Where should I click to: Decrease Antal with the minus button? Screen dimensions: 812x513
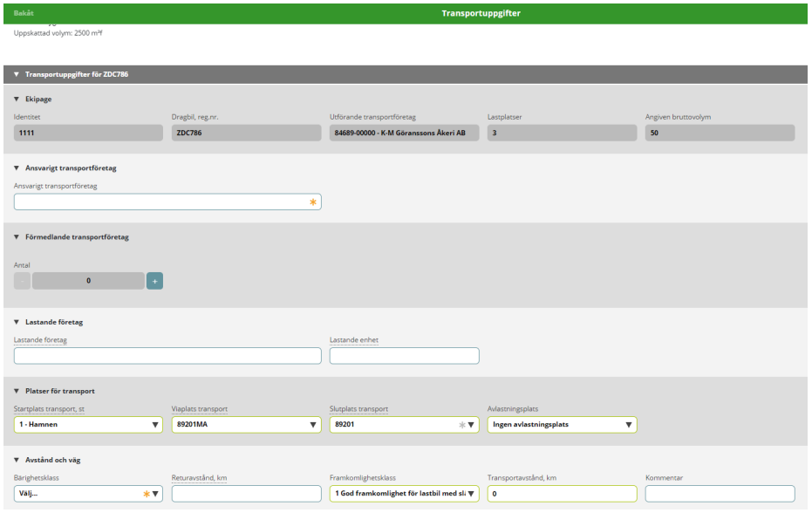23,281
